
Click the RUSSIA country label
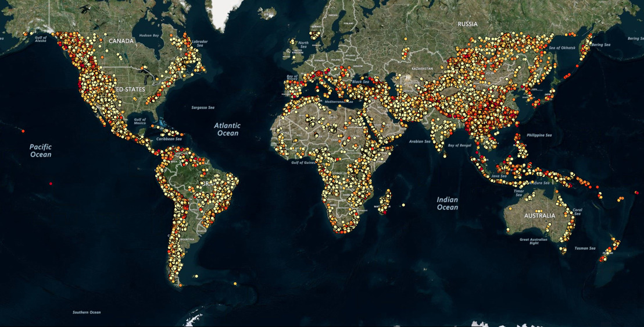click(x=468, y=24)
